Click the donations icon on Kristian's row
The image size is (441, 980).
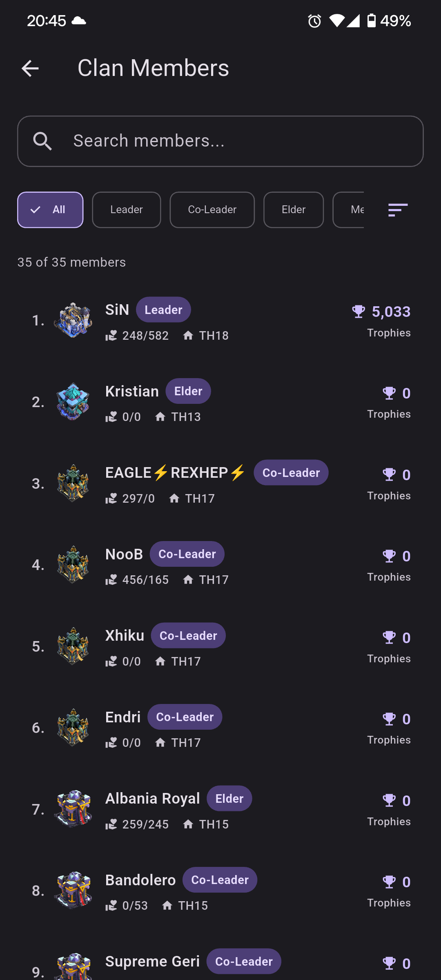click(111, 416)
